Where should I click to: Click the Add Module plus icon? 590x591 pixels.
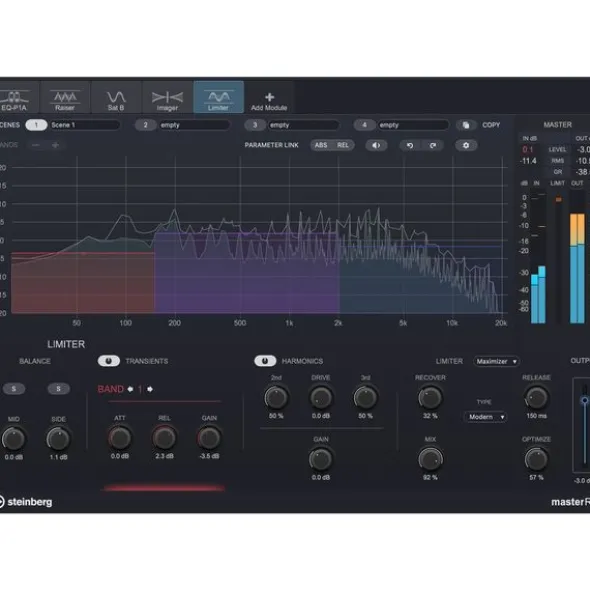coord(269,97)
